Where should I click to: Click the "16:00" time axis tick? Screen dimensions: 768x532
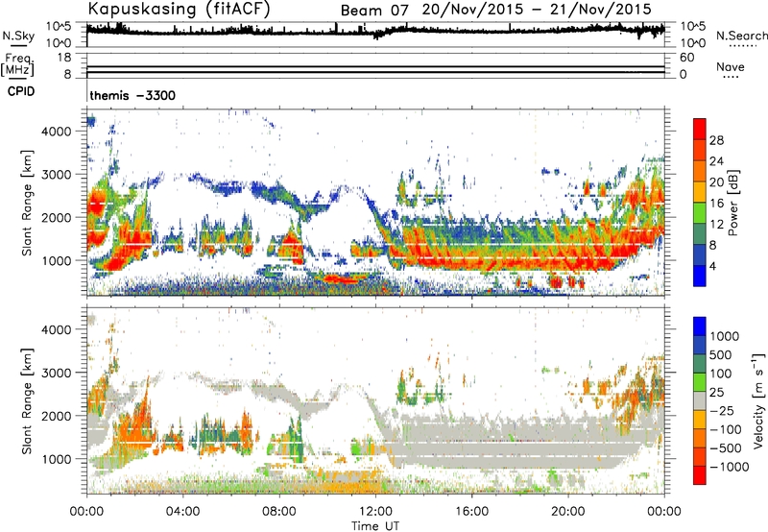point(471,512)
